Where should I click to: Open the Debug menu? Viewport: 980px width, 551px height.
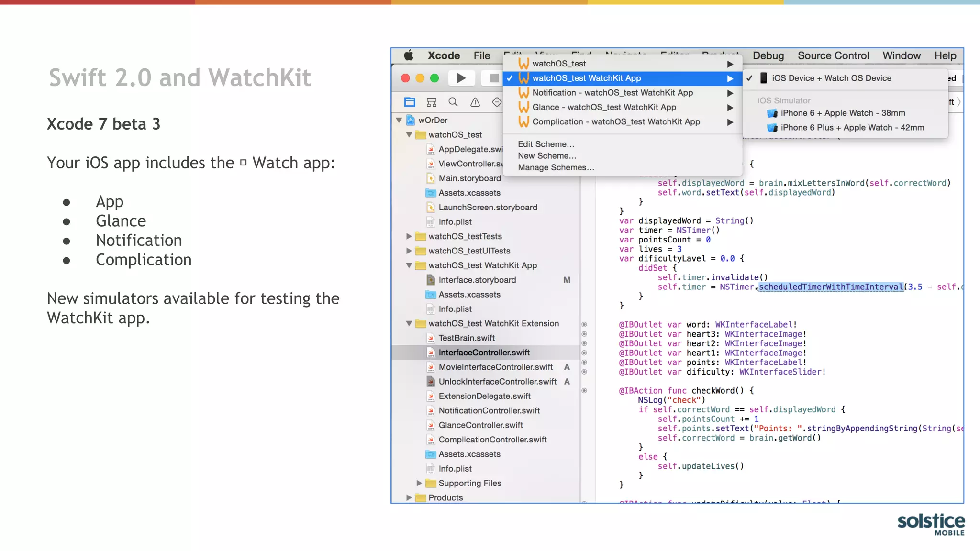tap(768, 55)
